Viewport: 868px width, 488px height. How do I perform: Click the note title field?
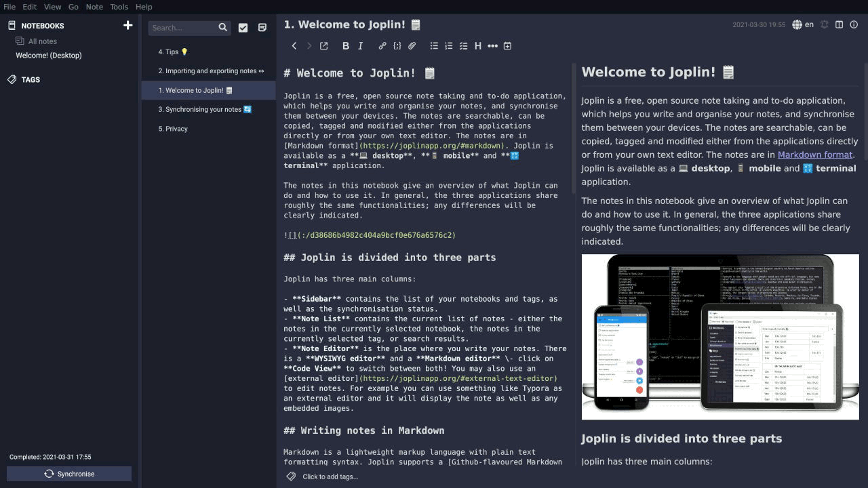(502, 24)
